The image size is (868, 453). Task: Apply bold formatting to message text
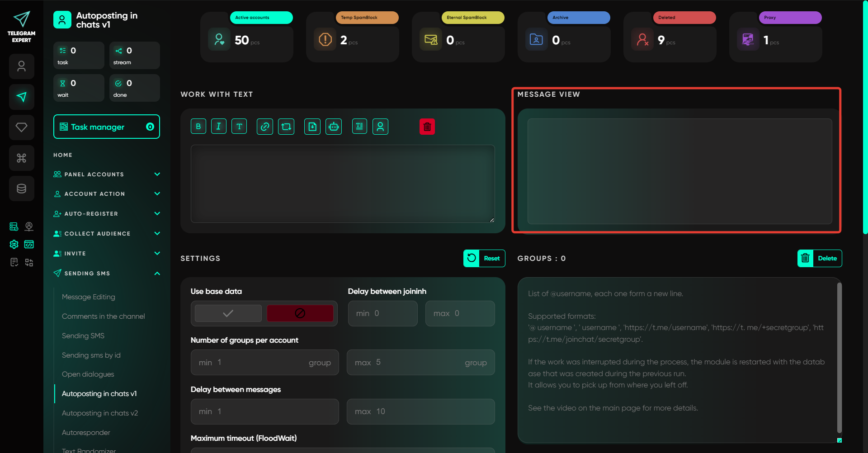pyautogui.click(x=198, y=127)
